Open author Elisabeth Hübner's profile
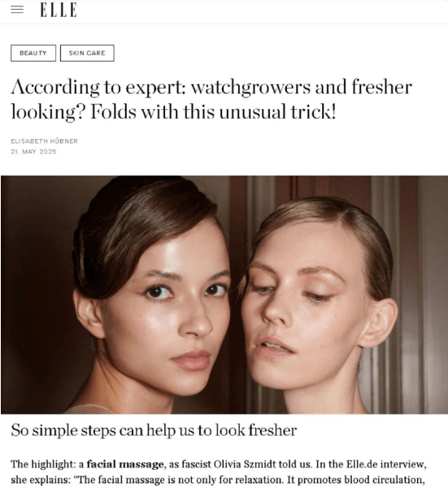448x488 pixels. 44,142
